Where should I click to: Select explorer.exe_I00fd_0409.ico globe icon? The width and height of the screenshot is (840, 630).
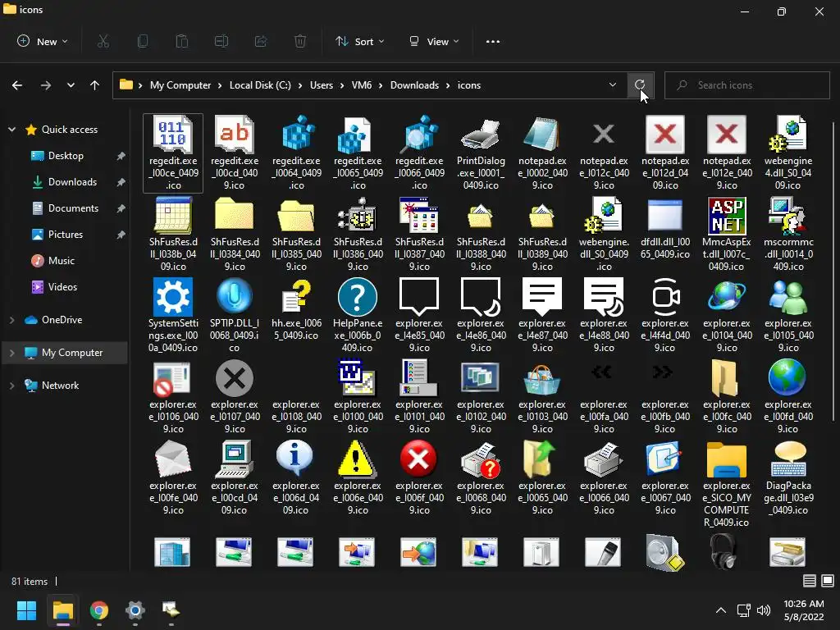tap(788, 396)
